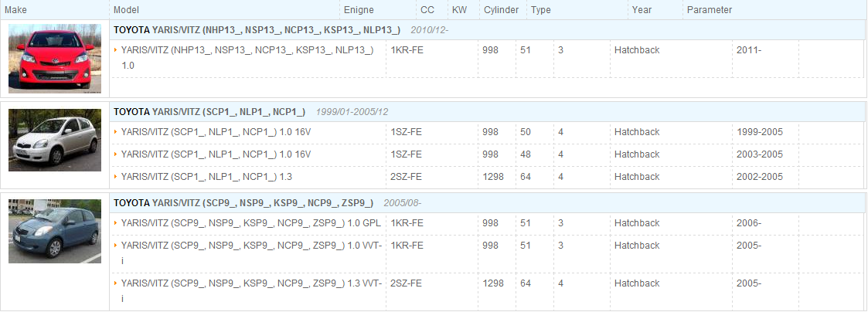
Task: Click the arrow bullet before SCP9_ 1.0 GPL row
Action: coord(116,223)
